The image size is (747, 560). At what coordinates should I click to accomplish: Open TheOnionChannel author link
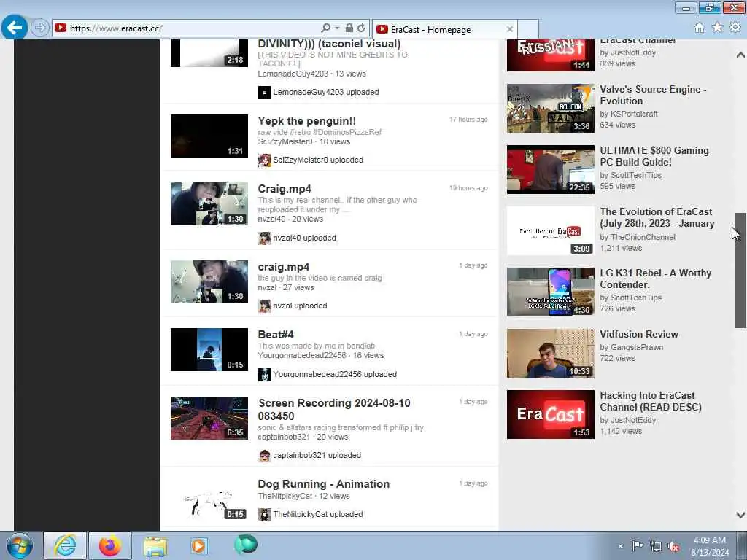[x=643, y=237]
